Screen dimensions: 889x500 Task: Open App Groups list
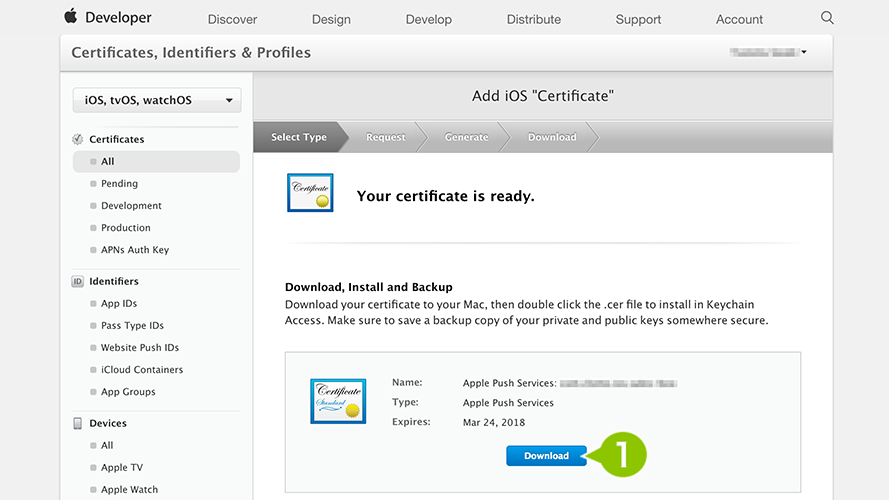(128, 392)
